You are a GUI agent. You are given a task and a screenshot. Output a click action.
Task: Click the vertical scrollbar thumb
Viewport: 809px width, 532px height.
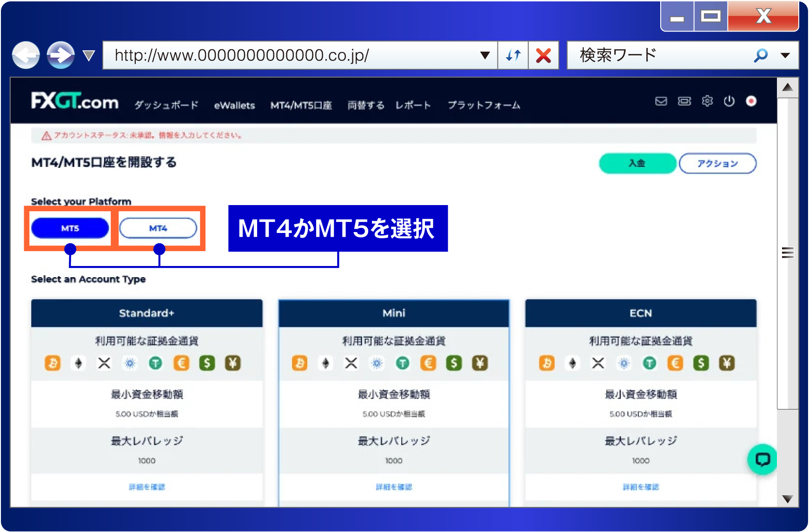coord(788,253)
